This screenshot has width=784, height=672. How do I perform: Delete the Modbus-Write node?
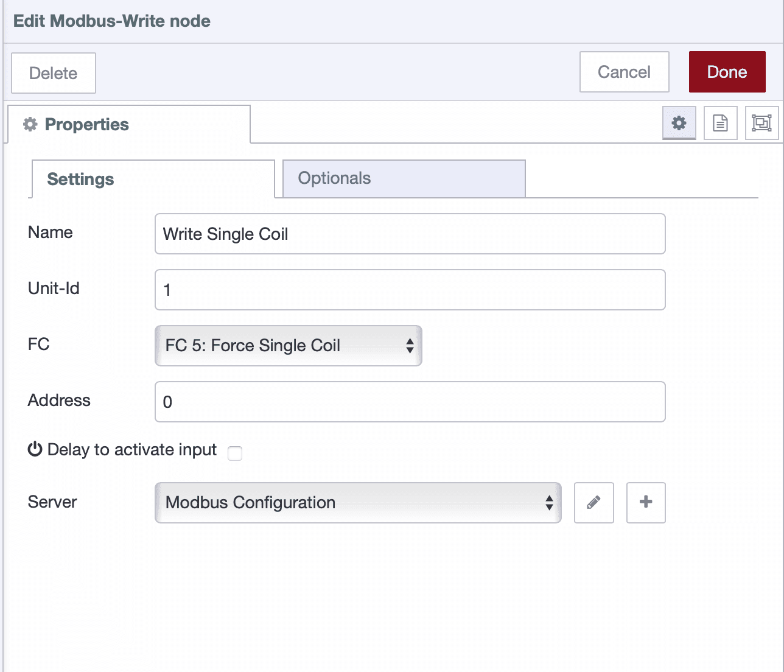point(53,73)
